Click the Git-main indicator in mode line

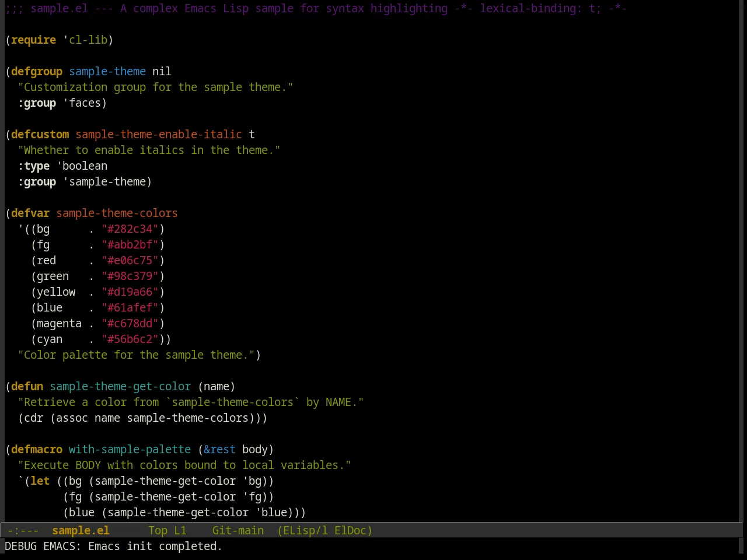[238, 530]
